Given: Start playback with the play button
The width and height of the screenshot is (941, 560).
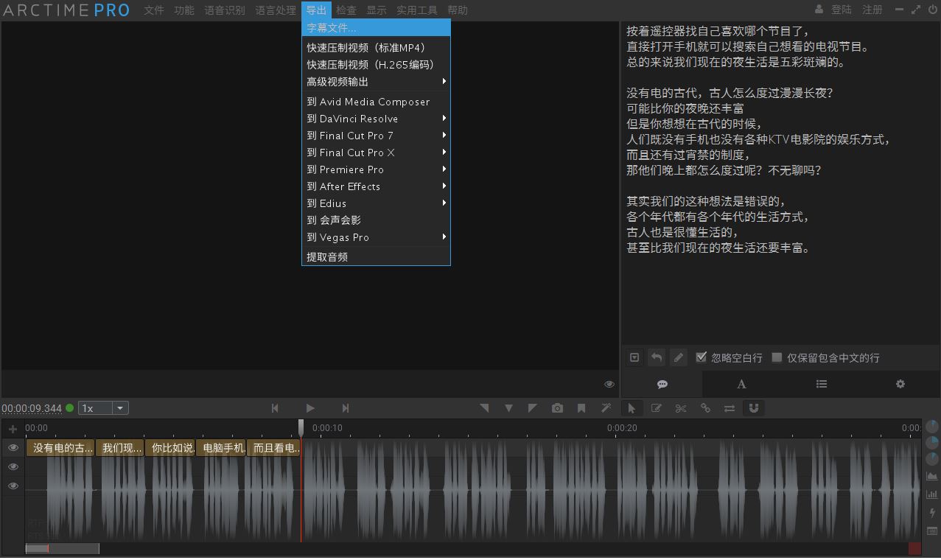Looking at the screenshot, I should [310, 408].
